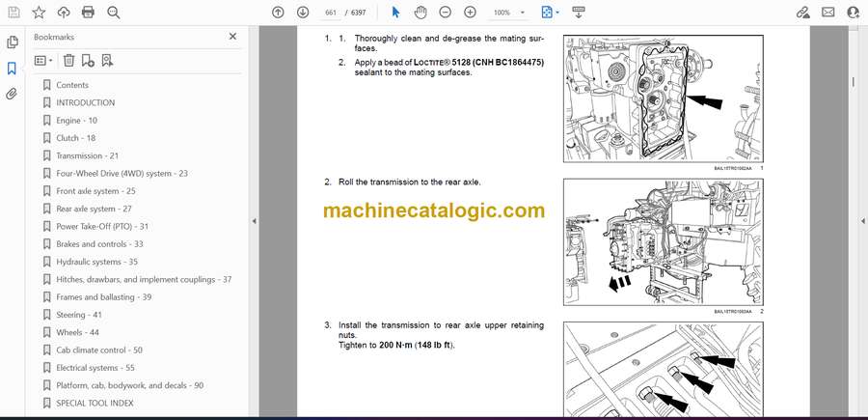Expand fit page options dropdown arrow
868x420 pixels.
point(557,13)
